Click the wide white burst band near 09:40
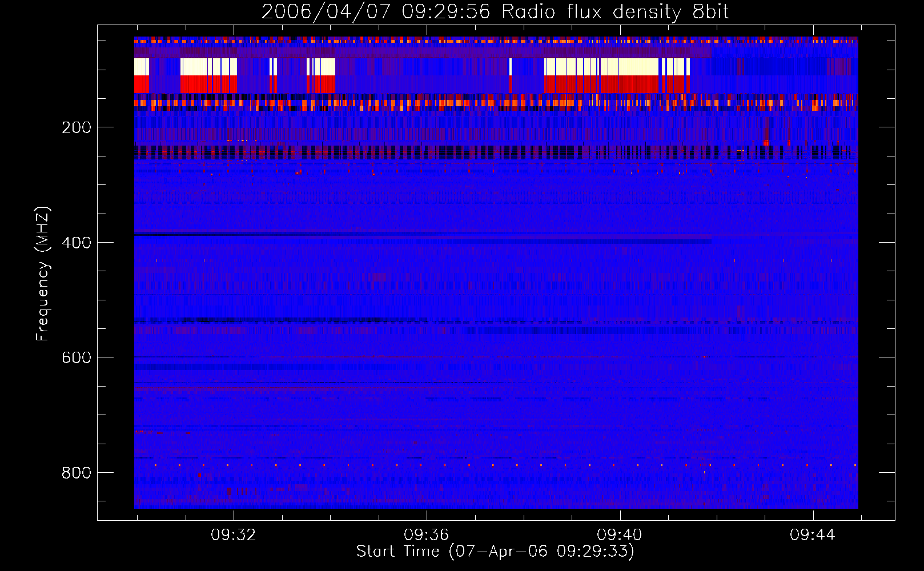924x571 pixels. tap(617, 67)
